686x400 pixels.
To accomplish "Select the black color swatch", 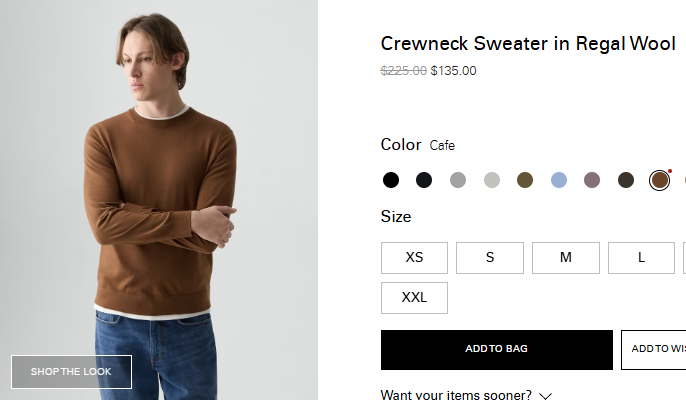I will [x=391, y=180].
